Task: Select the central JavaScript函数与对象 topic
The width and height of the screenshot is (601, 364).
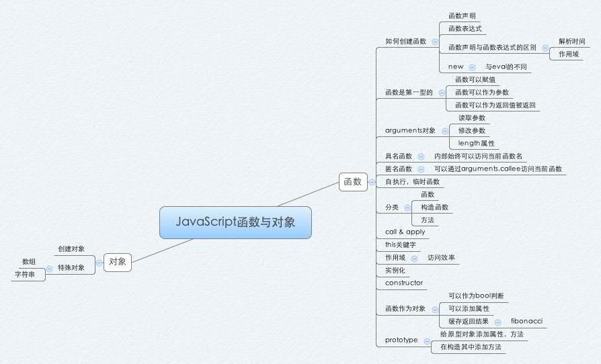Action: (235, 222)
